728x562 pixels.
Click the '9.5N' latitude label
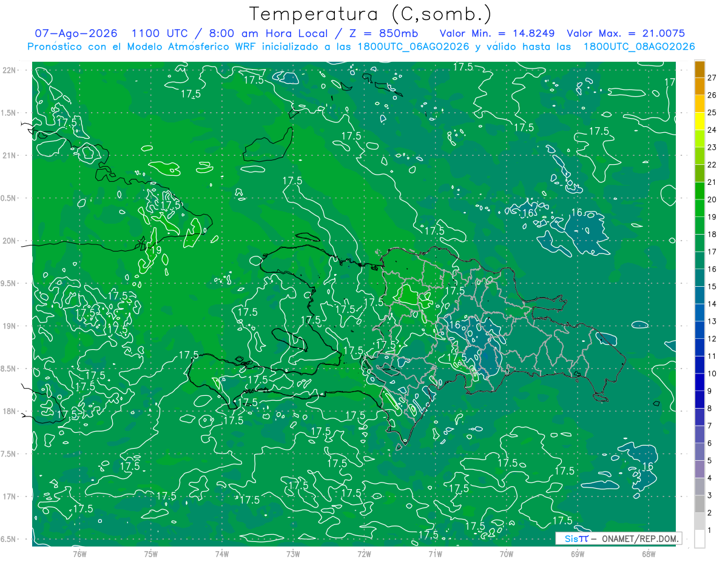8,283
